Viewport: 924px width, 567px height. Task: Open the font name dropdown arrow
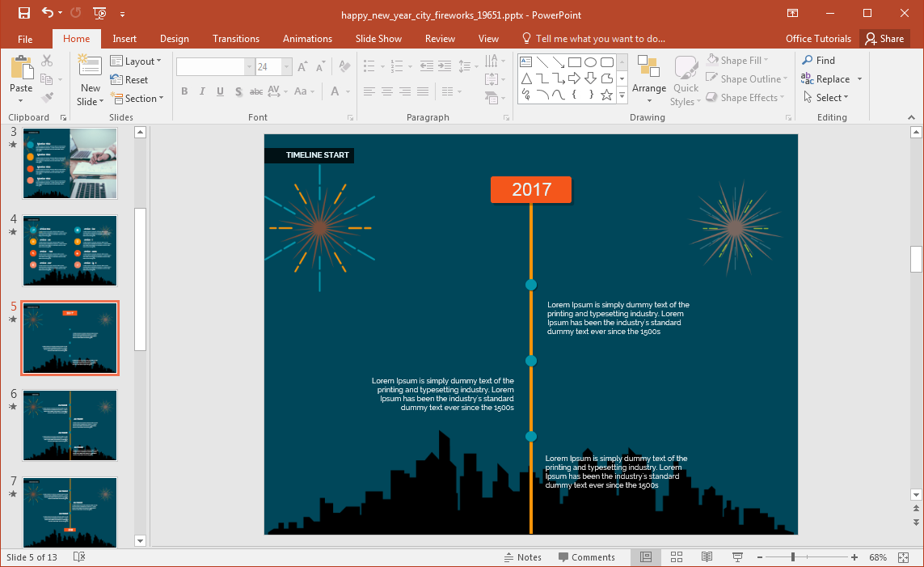point(249,66)
